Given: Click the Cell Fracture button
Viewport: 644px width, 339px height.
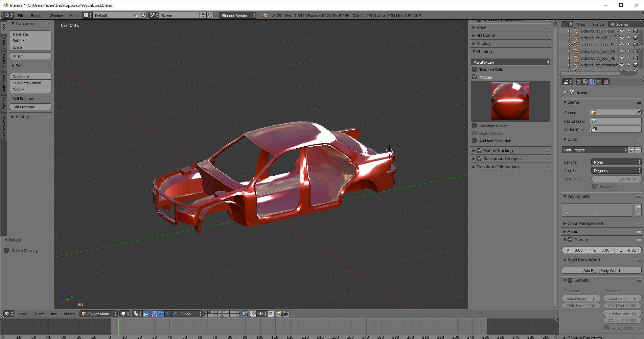Looking at the screenshot, I should point(30,107).
